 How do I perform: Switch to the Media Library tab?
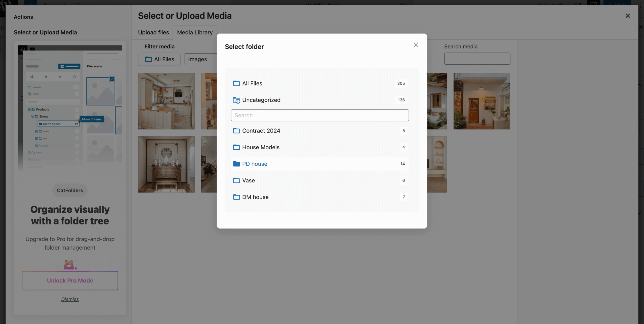(195, 32)
